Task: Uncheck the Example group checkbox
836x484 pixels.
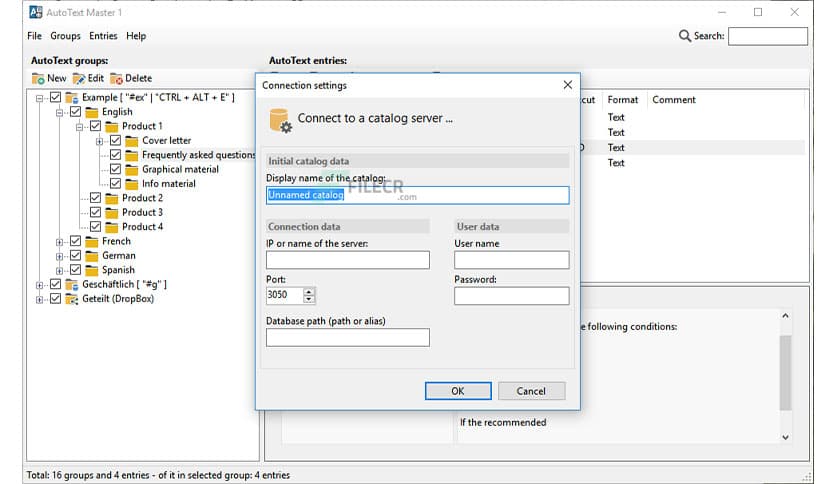Action: 55,97
